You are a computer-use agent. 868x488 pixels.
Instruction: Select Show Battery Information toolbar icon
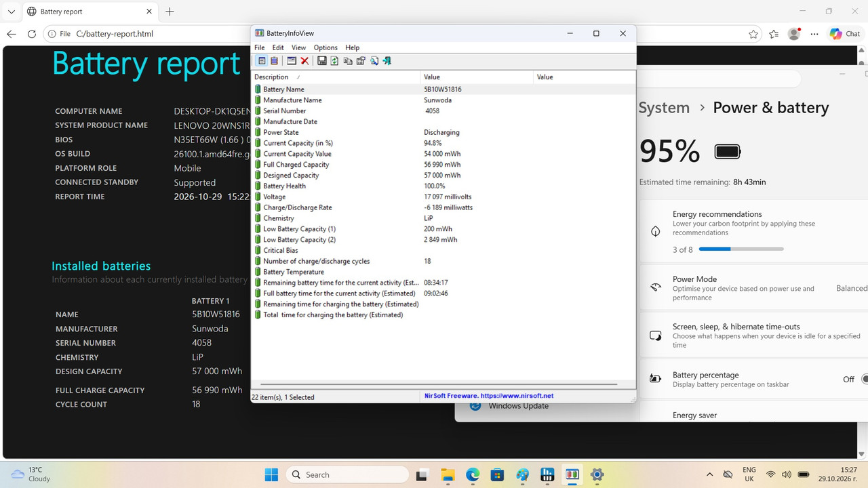pos(262,61)
